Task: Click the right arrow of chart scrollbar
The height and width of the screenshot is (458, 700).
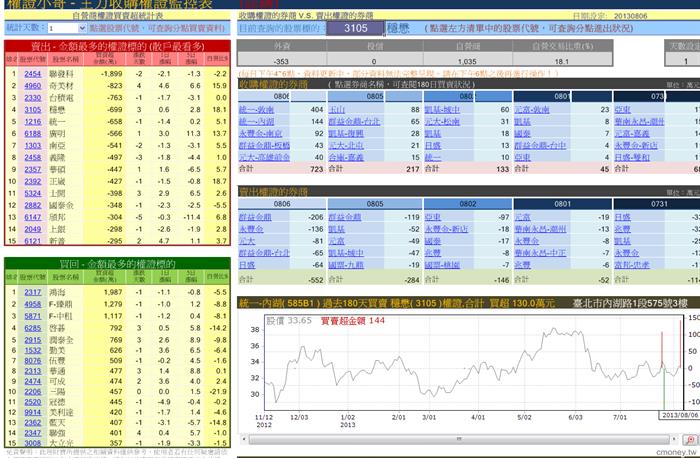Action: click(674, 439)
